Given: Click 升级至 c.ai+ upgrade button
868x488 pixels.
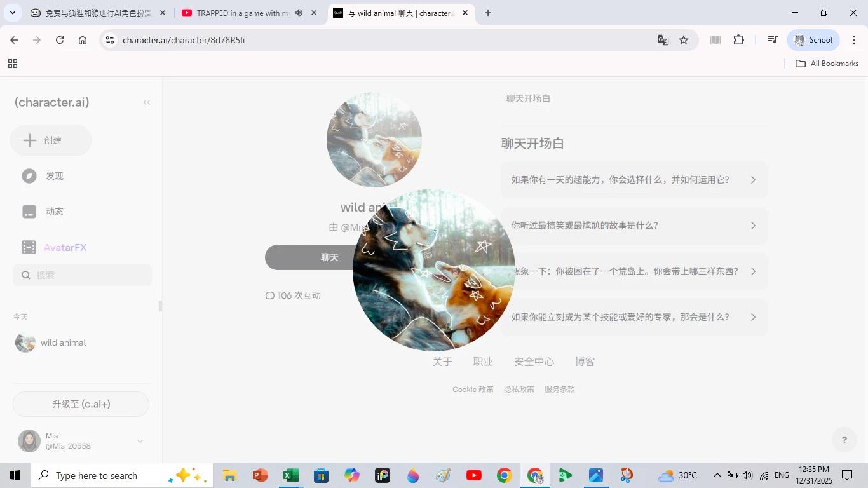Looking at the screenshot, I should point(81,404).
